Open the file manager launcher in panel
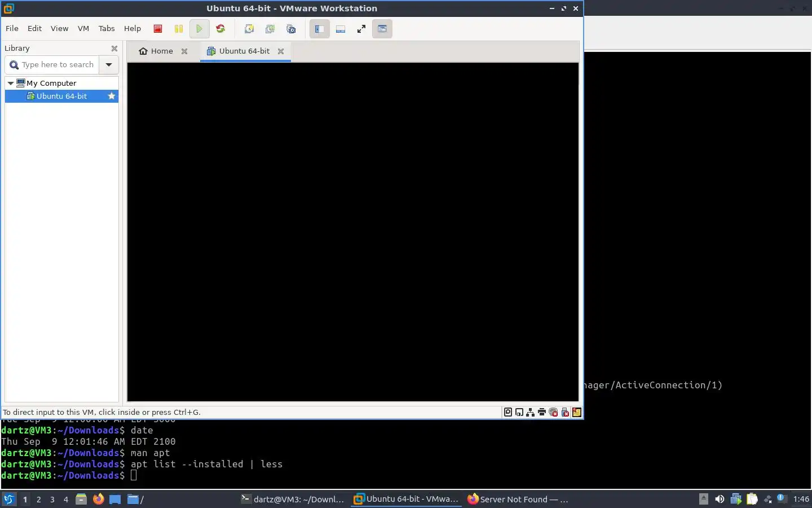 pyautogui.click(x=81, y=499)
